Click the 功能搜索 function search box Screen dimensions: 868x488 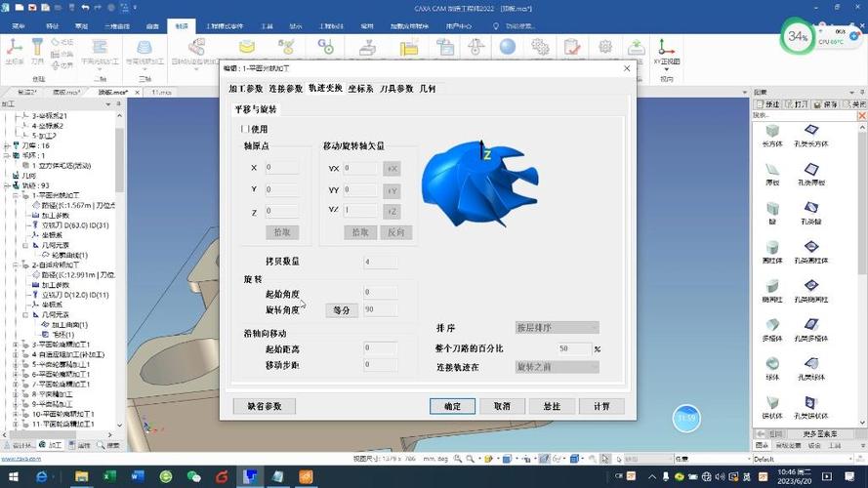[519, 26]
